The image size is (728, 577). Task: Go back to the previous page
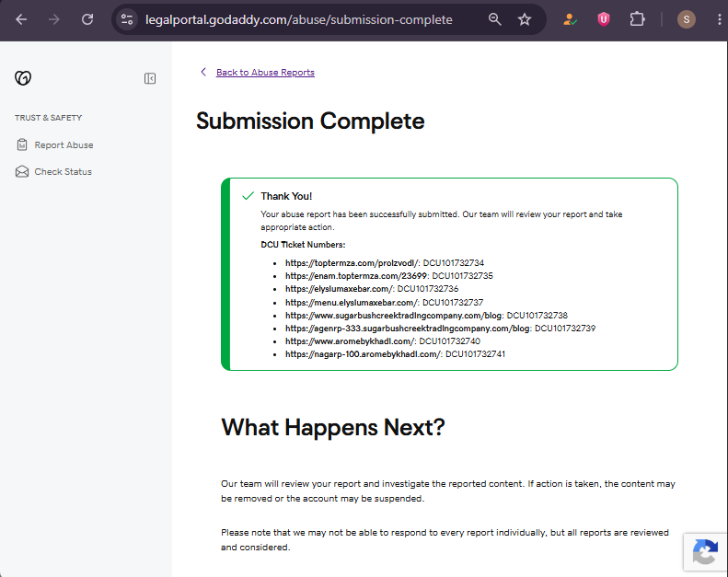tap(21, 19)
